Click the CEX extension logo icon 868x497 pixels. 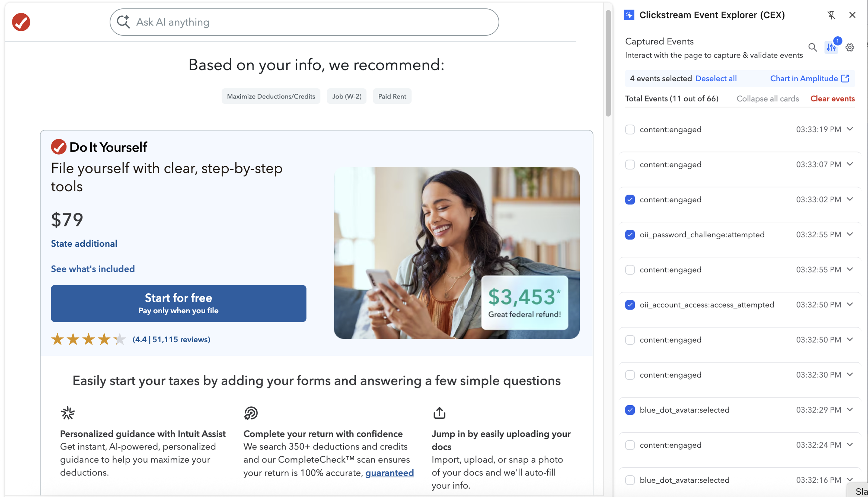[629, 15]
